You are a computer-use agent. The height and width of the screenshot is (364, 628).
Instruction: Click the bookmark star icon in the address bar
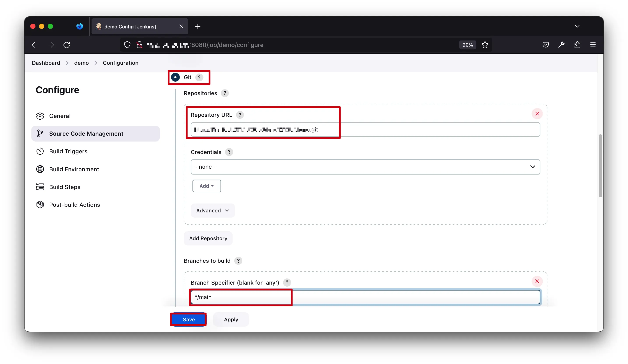[485, 45]
